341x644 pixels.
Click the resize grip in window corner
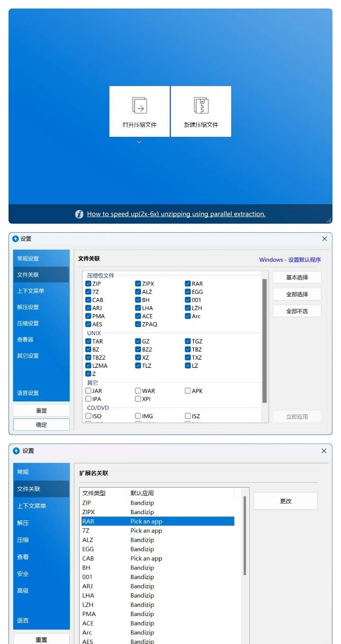[x=329, y=220]
